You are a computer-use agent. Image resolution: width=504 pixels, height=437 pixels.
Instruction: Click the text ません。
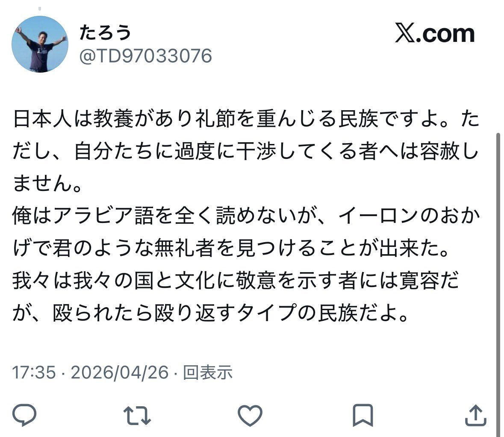(x=47, y=184)
